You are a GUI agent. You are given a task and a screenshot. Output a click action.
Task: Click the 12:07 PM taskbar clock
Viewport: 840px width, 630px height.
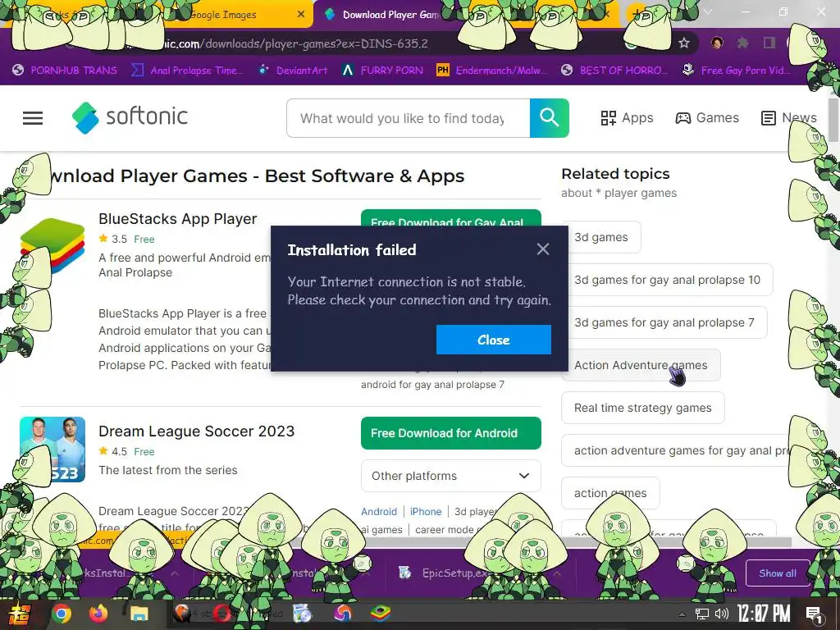tap(764, 614)
